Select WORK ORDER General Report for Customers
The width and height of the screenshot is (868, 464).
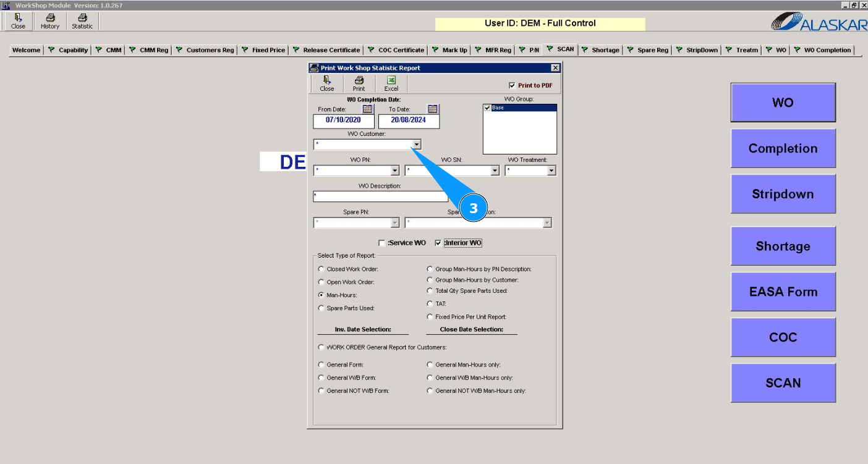coord(321,347)
